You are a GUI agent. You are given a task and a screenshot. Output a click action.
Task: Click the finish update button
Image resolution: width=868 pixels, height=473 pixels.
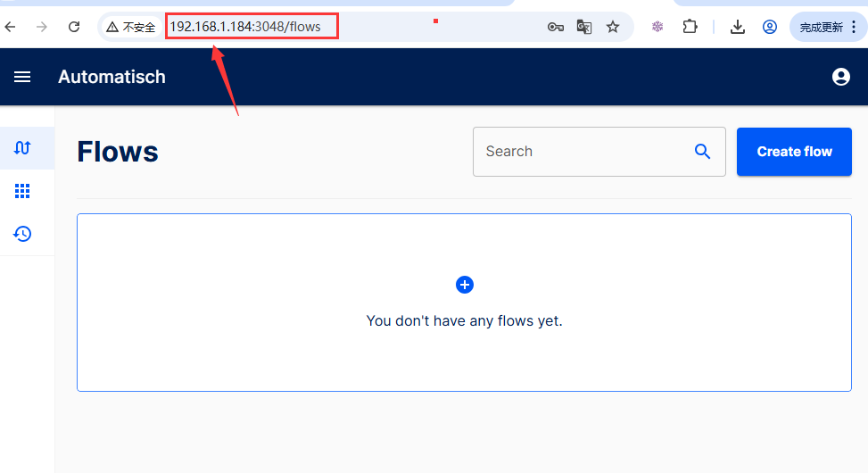[821, 27]
